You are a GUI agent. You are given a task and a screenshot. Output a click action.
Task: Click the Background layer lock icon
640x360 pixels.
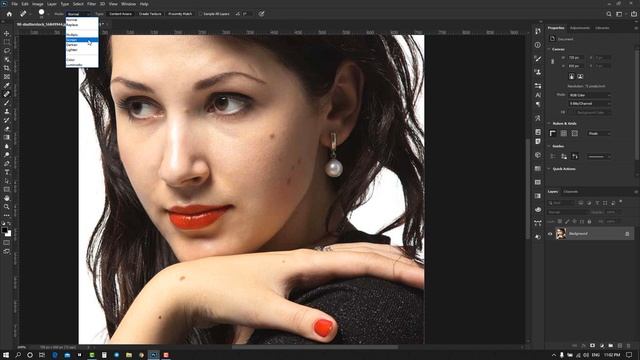[627, 234]
